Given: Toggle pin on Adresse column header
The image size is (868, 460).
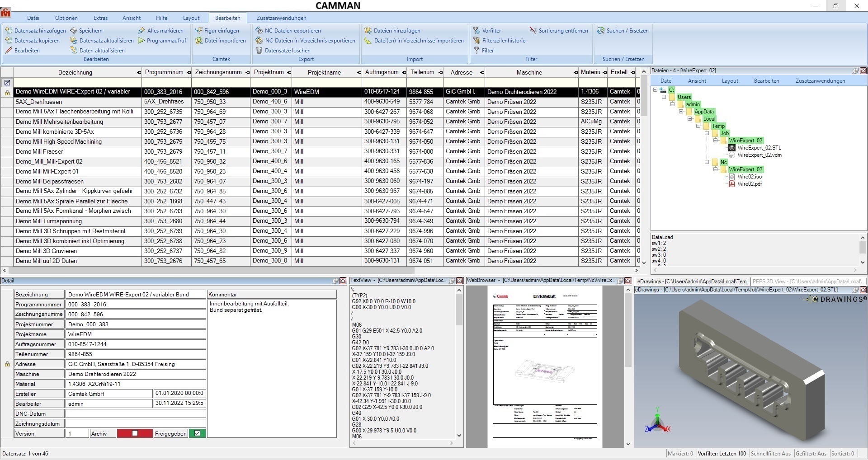Looking at the screenshot, I should 482,73.
